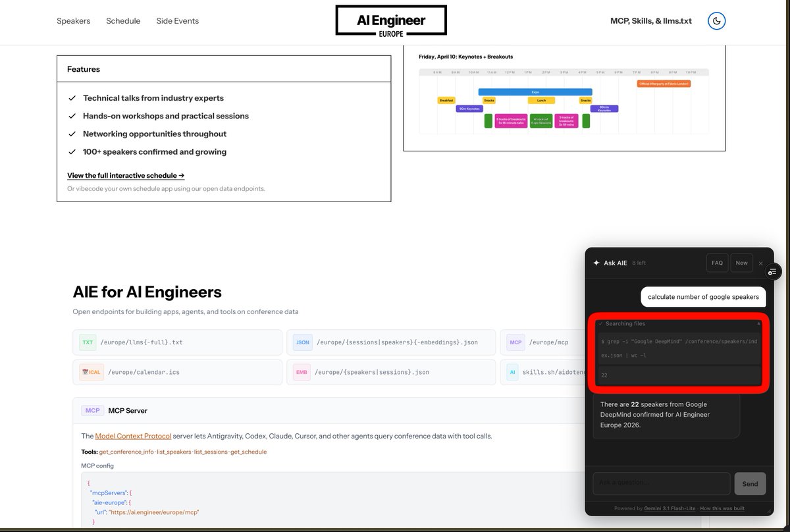Click the checkmark beside Searching files
The image size is (790, 532).
[600, 324]
